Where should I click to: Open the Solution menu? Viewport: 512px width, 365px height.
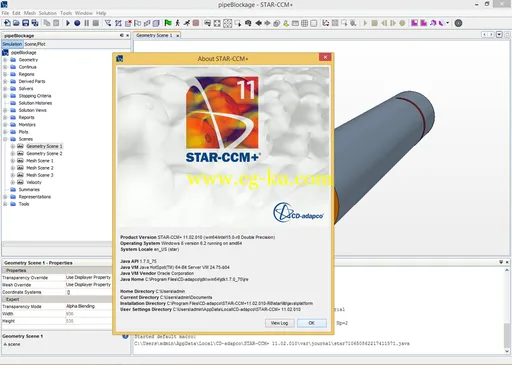(x=48, y=13)
